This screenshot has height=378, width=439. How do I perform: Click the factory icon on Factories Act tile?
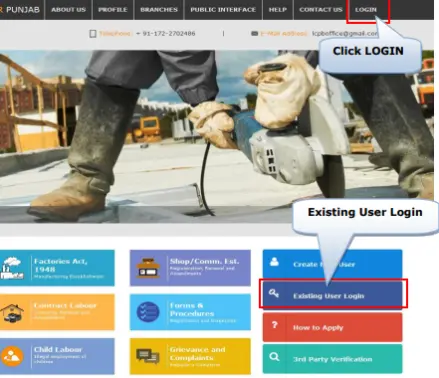pos(12,268)
